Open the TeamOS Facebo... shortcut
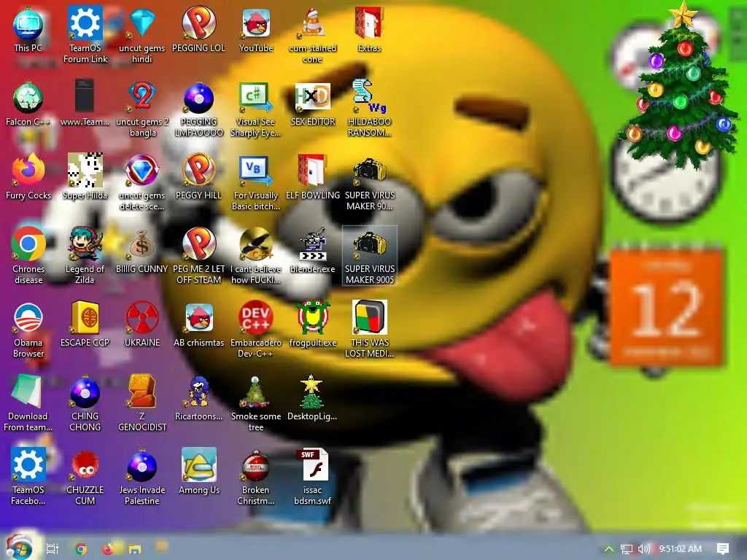Viewport: 747px width, 560px height. pyautogui.click(x=28, y=477)
